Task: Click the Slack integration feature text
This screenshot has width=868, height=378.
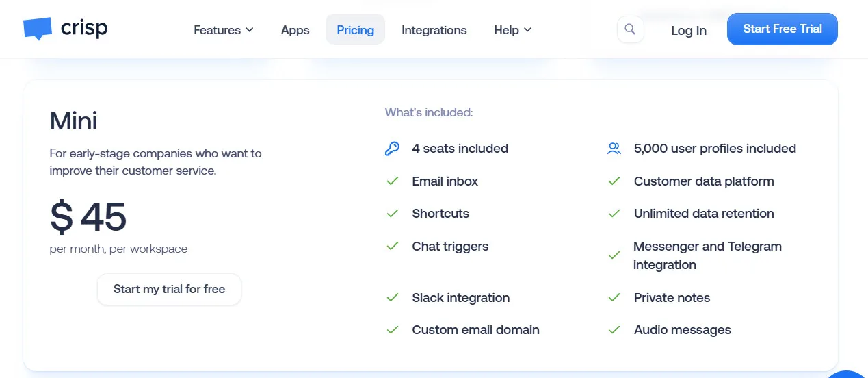Action: point(461,298)
